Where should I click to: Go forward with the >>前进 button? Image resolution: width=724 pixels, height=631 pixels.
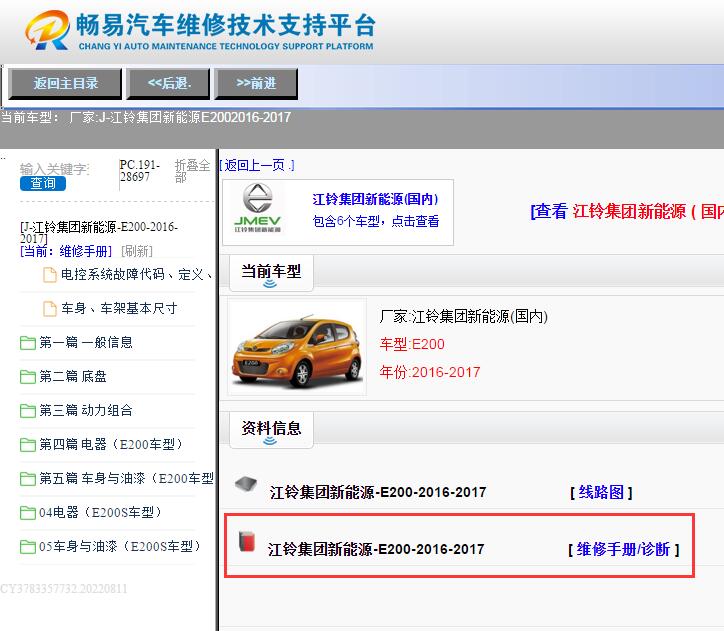pos(256,84)
